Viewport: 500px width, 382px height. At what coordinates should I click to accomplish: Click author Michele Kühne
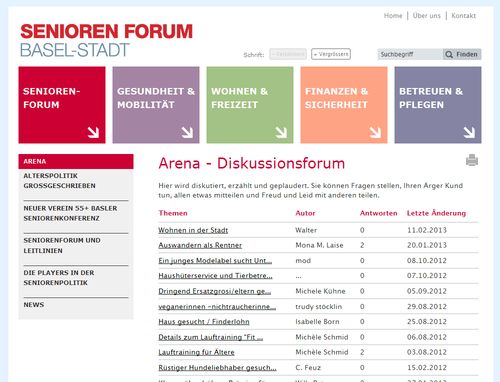320,291
